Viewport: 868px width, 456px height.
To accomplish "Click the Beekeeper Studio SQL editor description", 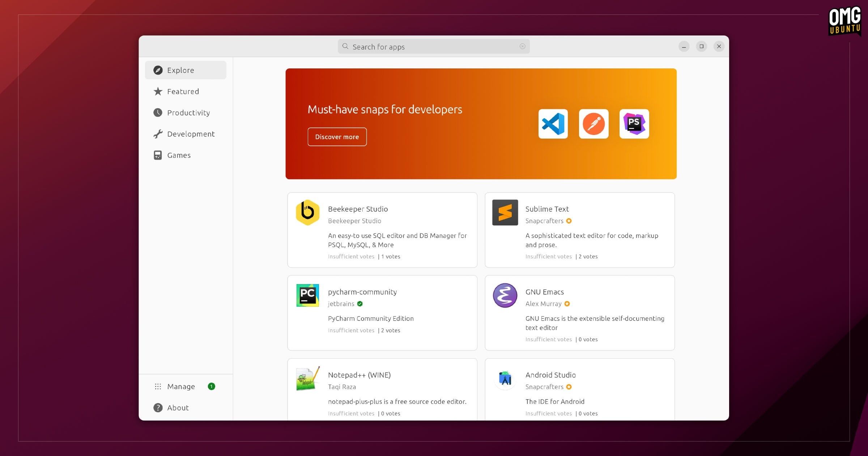I will (x=397, y=240).
